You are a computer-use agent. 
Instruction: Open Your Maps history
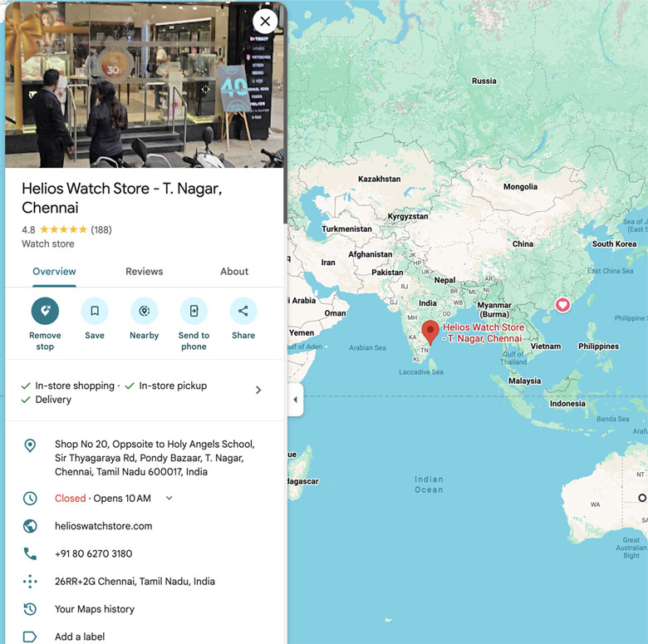click(95, 609)
